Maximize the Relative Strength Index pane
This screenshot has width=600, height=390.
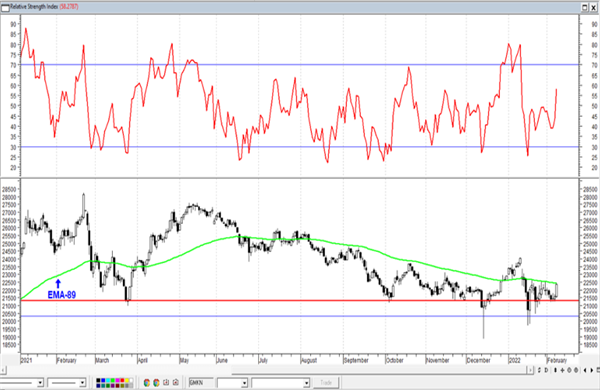585,7
